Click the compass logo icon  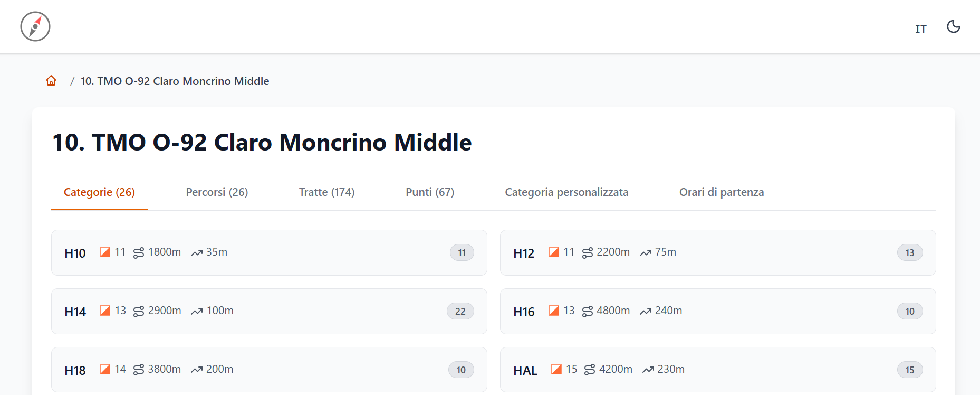(35, 26)
